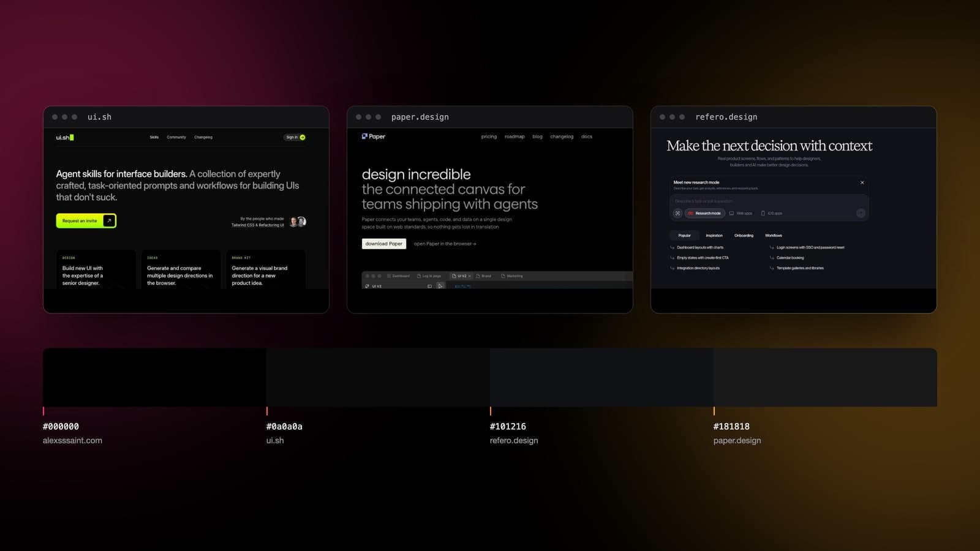Open Skills in ui.sh navigation
Screen dimensions: 980x551
(x=154, y=137)
